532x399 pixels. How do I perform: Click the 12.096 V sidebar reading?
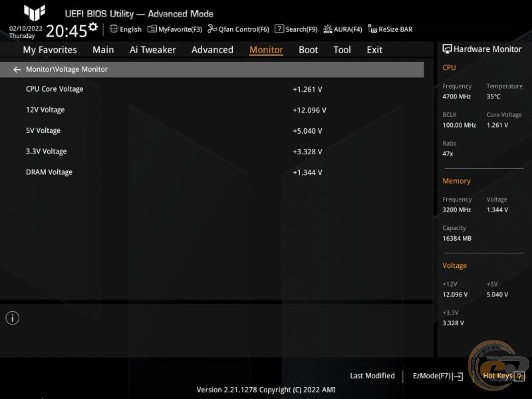pos(455,295)
